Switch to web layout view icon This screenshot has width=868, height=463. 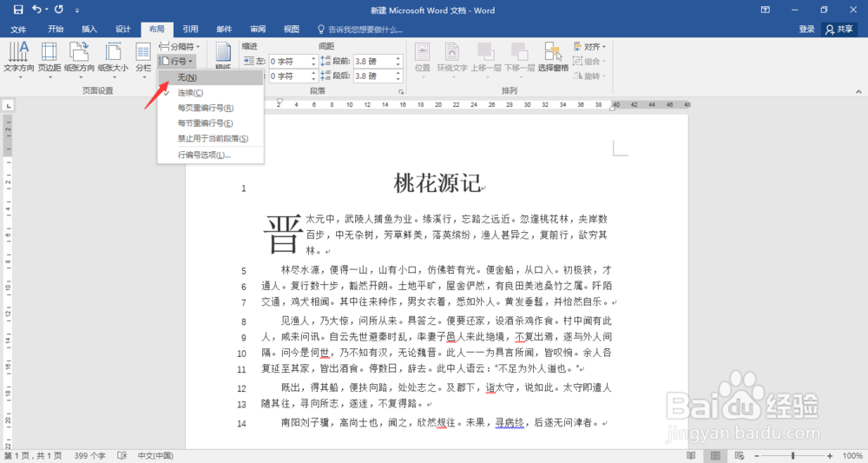[x=740, y=456]
